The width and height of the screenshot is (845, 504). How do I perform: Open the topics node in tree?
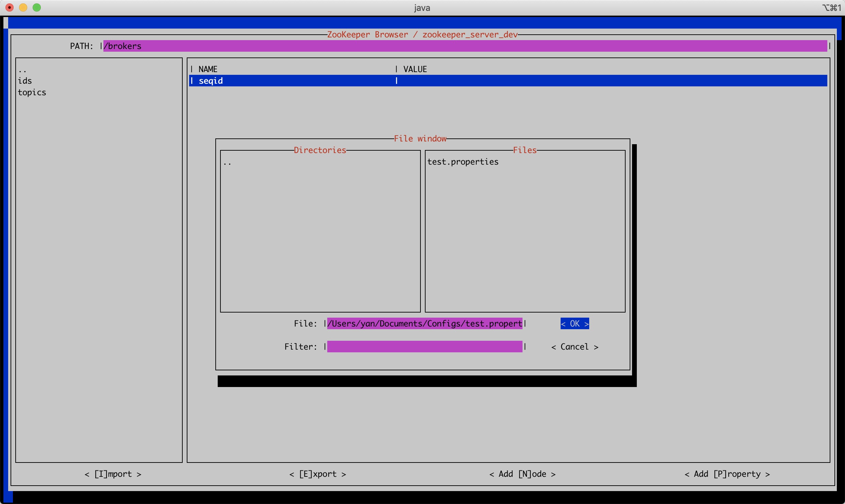click(x=32, y=93)
